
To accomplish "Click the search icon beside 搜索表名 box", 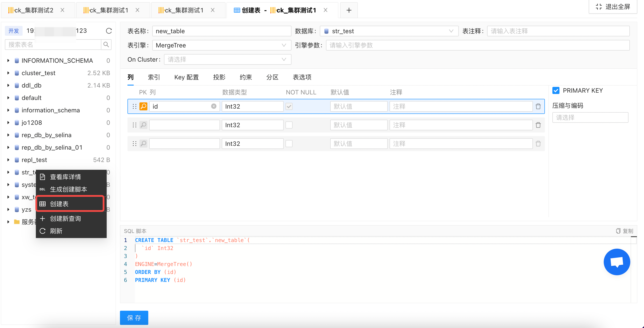I will pos(106,44).
